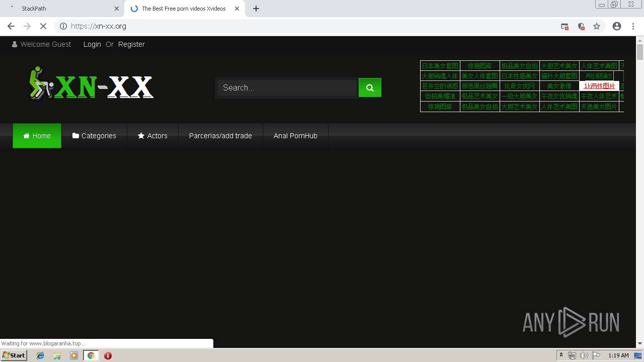Screen dimensions: 644x362
Task: Click the XN-XX site logo
Action: [x=91, y=83]
